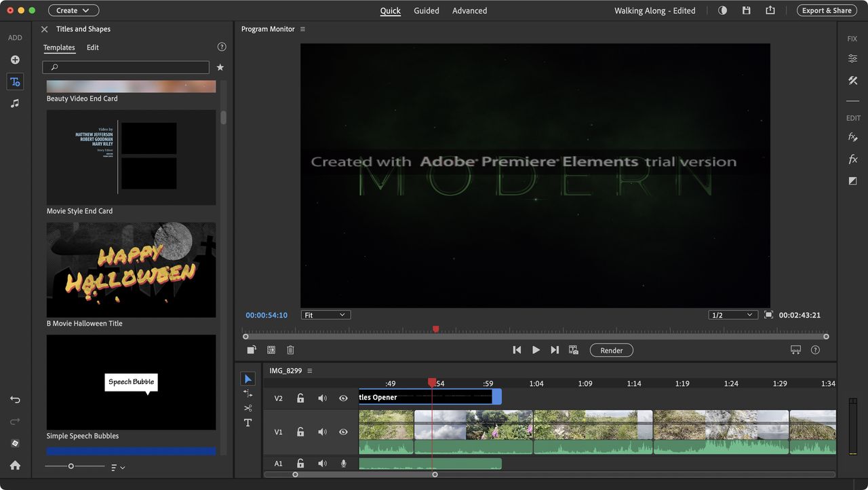
Task: Select the Ripple edit tool
Action: point(248,394)
